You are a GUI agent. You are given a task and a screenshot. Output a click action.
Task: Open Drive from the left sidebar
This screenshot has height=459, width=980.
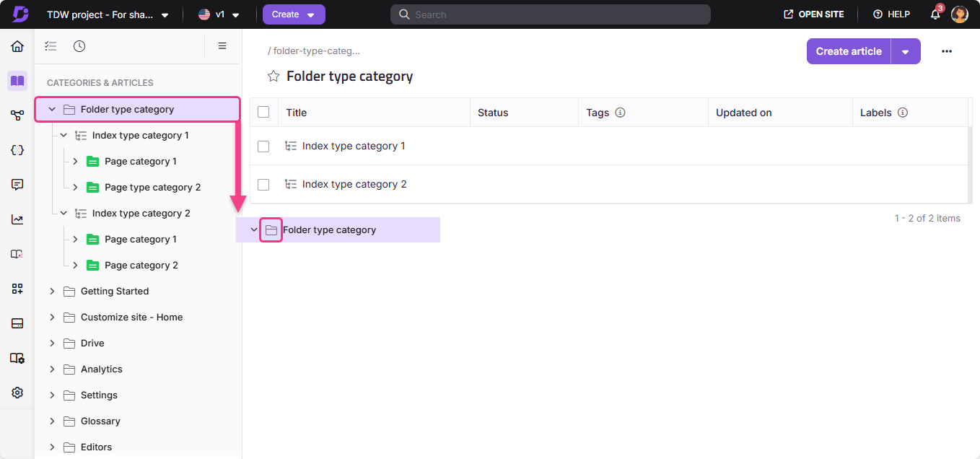[93, 343]
